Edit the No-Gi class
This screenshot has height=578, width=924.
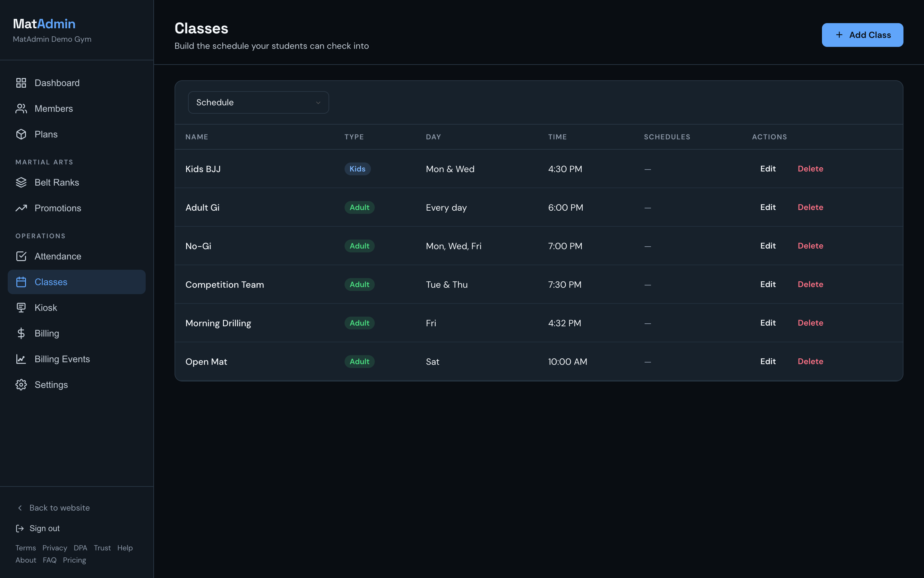767,246
